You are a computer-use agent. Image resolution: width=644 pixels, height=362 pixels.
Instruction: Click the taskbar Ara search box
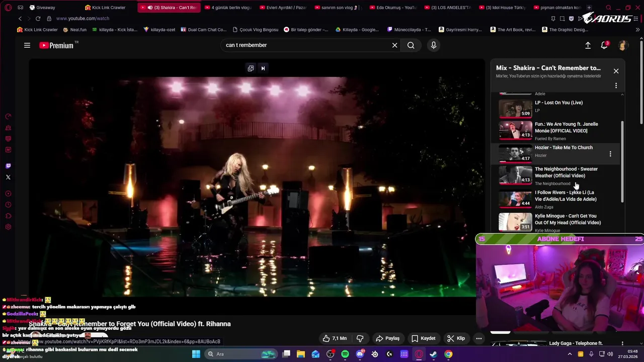click(x=242, y=354)
